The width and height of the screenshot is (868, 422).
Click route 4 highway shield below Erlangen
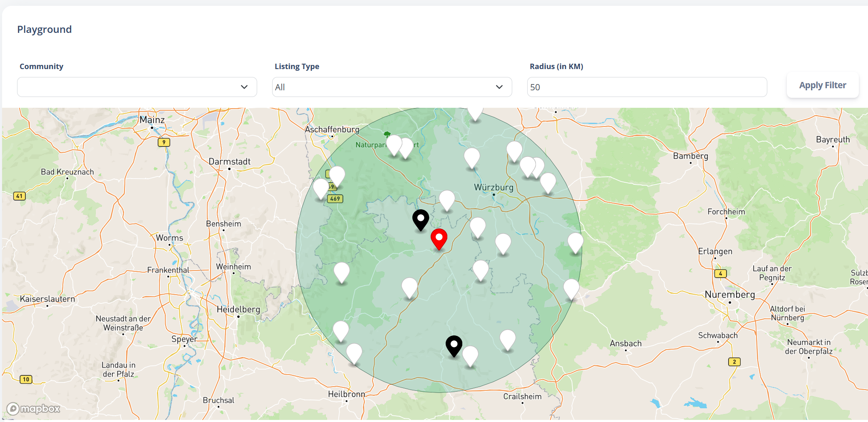click(x=720, y=273)
